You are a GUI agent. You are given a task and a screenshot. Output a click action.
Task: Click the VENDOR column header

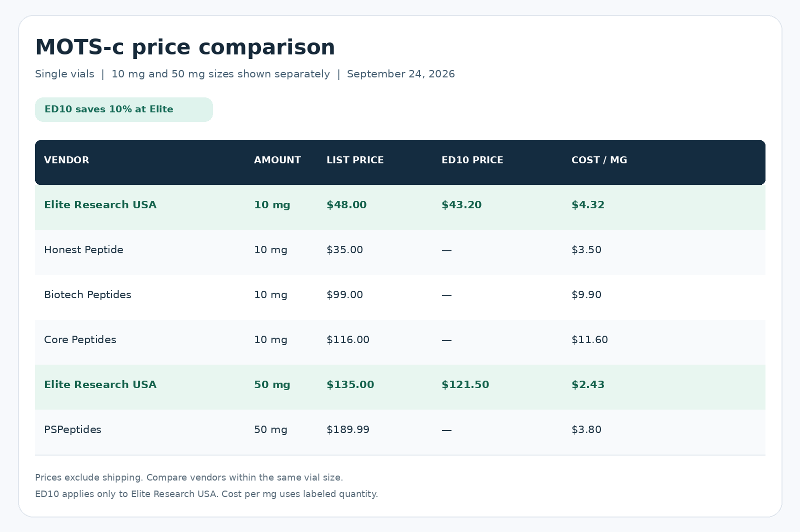(x=66, y=160)
